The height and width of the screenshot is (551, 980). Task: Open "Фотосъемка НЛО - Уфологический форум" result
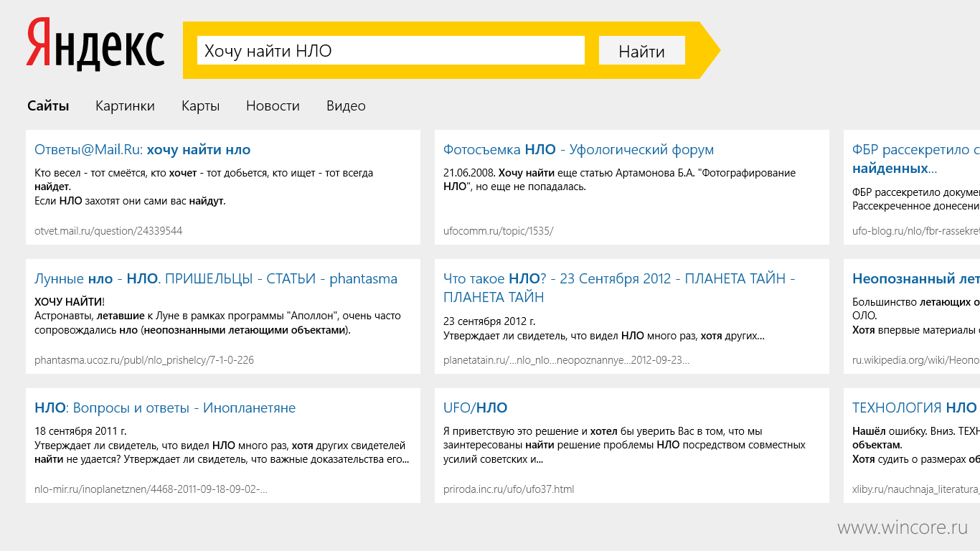(578, 149)
